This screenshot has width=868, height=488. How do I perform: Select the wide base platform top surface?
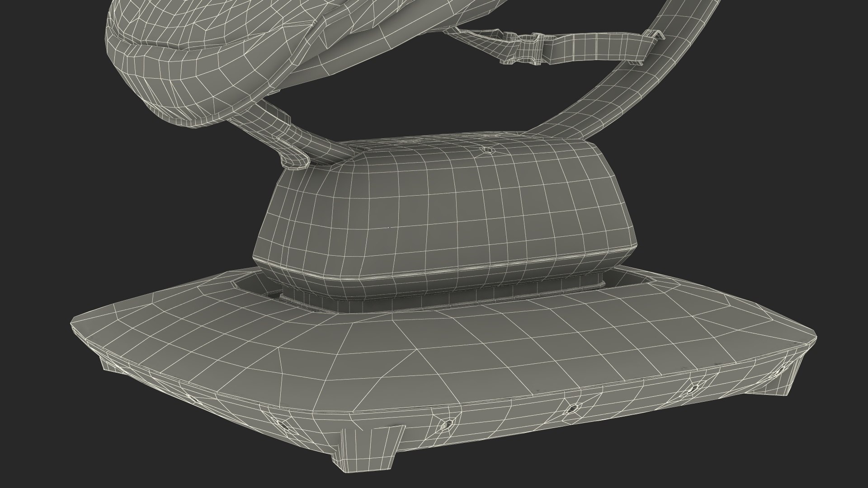(x=434, y=343)
